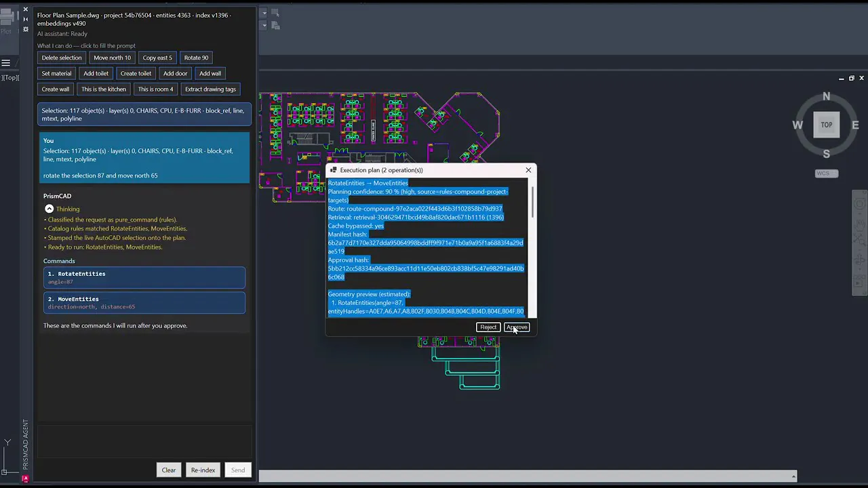Open the hamburger menu icon
Screen dimensions: 868x488
pos(5,63)
